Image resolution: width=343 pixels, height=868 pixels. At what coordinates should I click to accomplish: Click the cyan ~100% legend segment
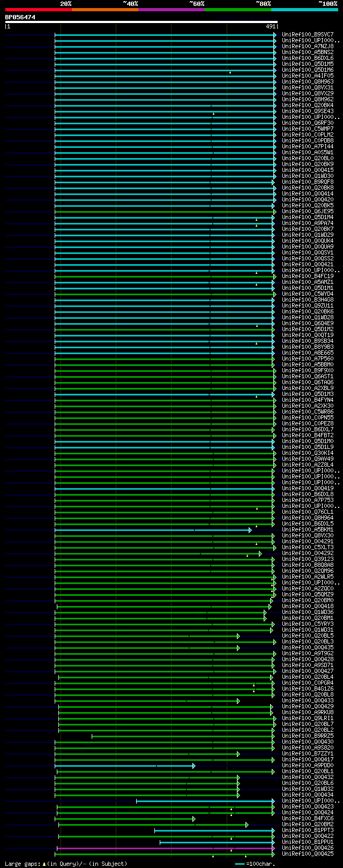(x=304, y=10)
